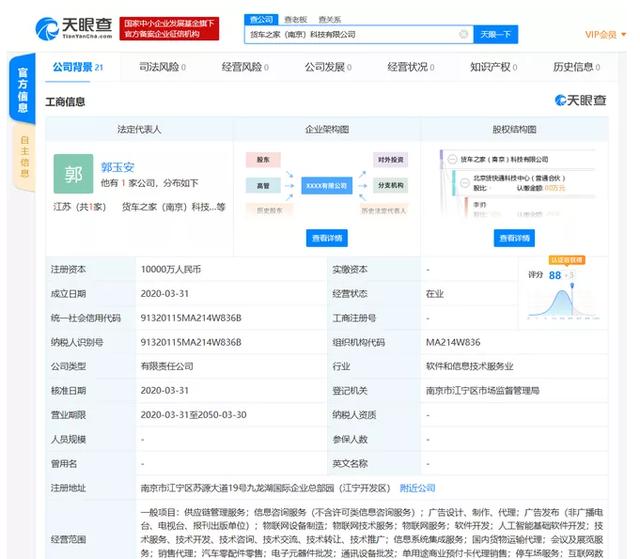Screen dimensions: 640x559
Task: Click the MA214W836 organization code
Action: (x=453, y=342)
